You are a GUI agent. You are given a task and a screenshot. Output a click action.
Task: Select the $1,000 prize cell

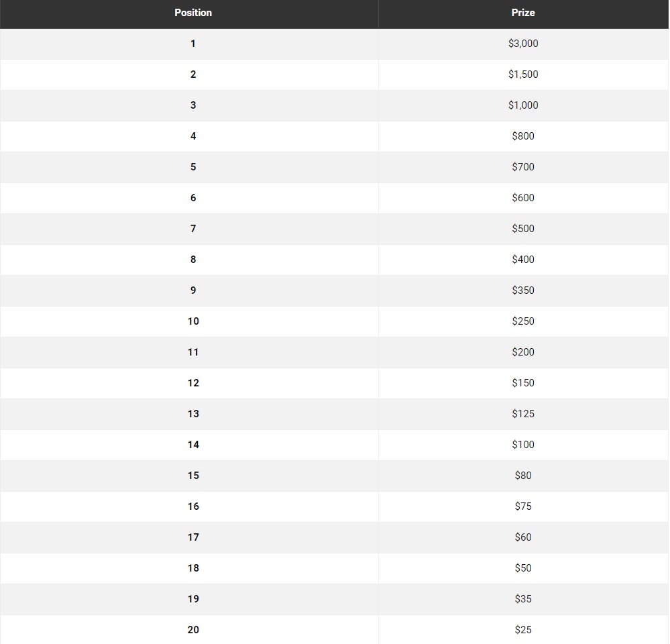click(x=523, y=105)
